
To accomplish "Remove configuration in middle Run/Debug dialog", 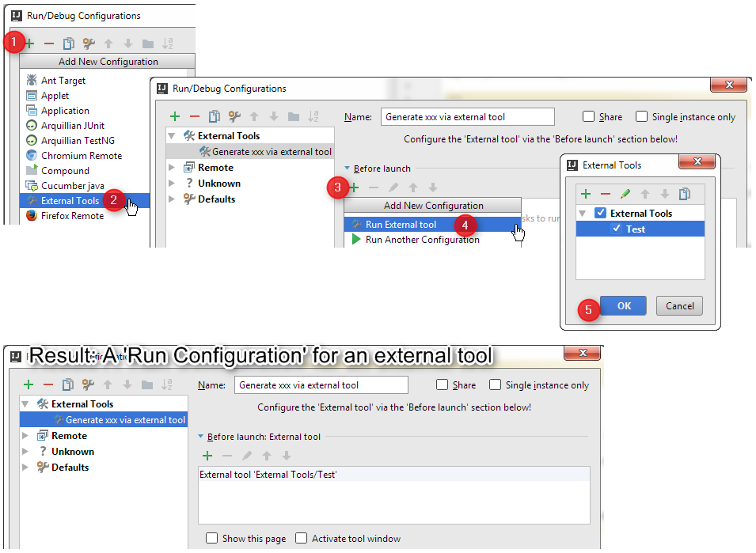I will (x=194, y=116).
